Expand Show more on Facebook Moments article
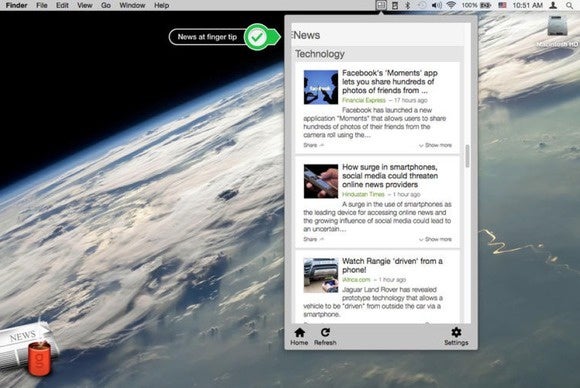 [435, 145]
